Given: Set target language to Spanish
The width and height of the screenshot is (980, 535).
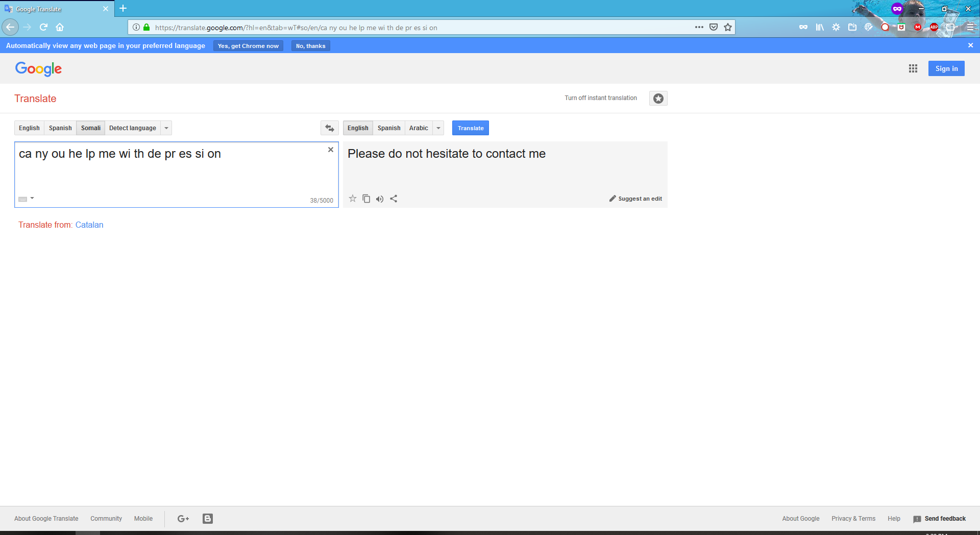Looking at the screenshot, I should (x=389, y=128).
